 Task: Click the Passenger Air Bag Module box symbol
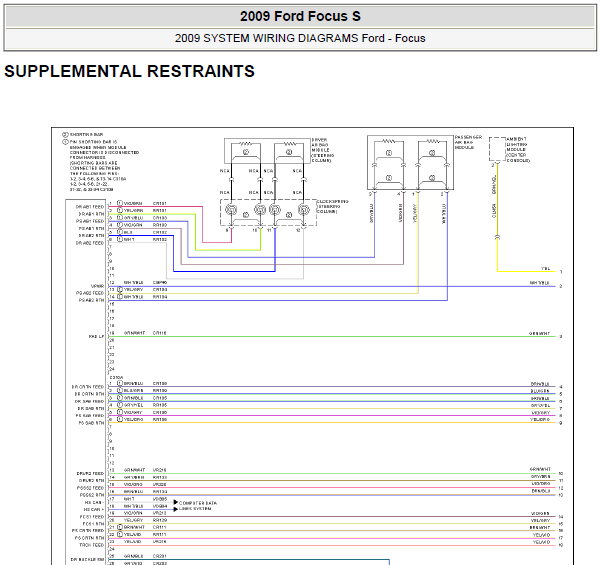coord(410,162)
